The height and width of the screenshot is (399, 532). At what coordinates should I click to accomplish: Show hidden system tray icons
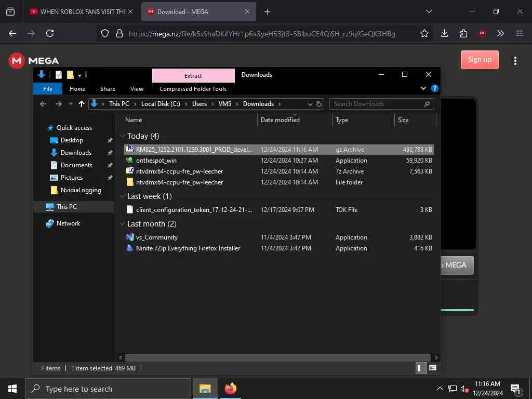(440, 389)
